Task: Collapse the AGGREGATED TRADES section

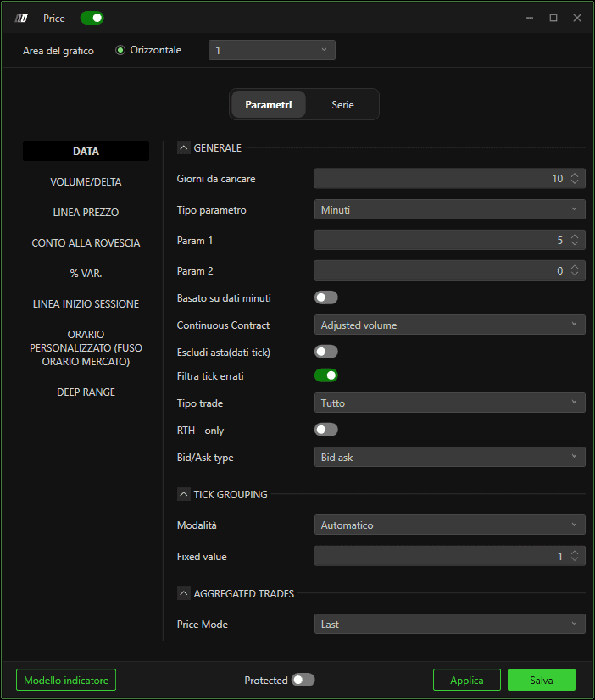Action: pyautogui.click(x=183, y=593)
